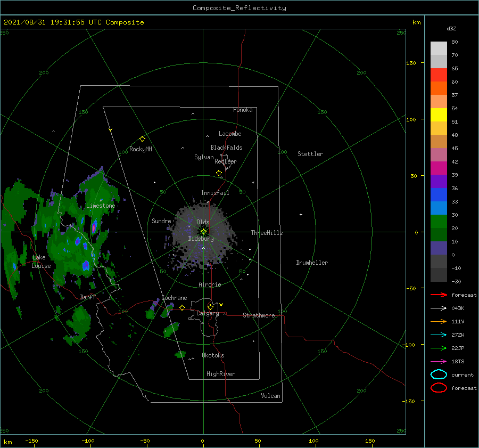Screen dimensions: 479x448
Task: Click the RedDeer city label
Action: click(x=226, y=161)
